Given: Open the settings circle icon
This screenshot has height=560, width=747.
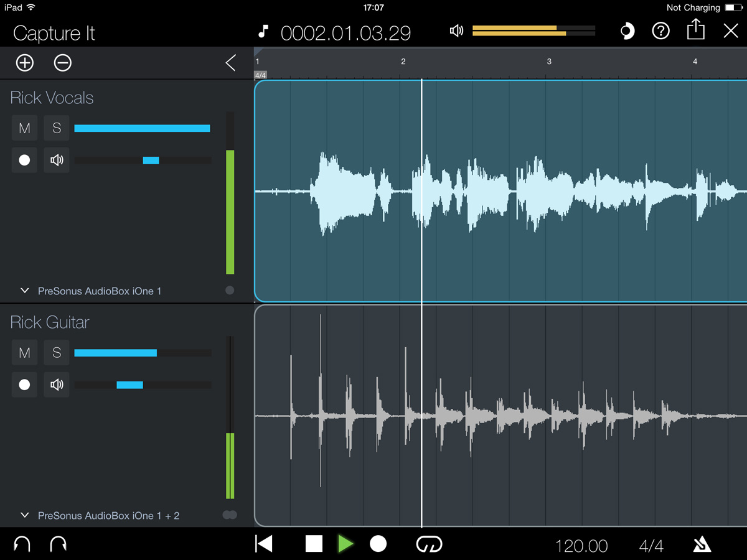Looking at the screenshot, I should point(627,30).
